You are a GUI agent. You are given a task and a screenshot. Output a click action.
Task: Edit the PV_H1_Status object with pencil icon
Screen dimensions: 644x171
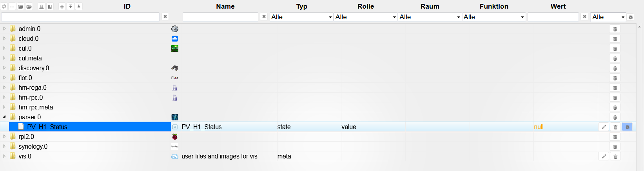(x=604, y=127)
